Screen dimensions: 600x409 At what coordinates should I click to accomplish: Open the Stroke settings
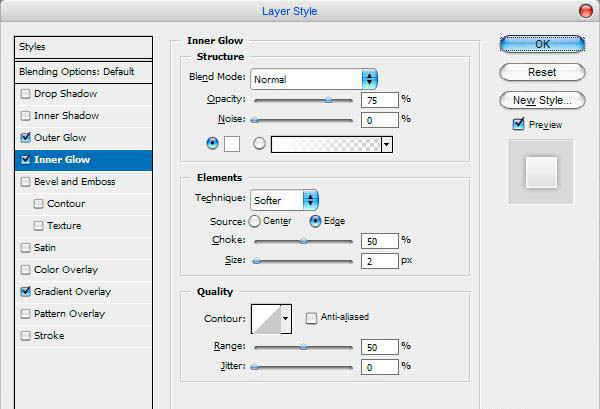pyautogui.click(x=49, y=336)
